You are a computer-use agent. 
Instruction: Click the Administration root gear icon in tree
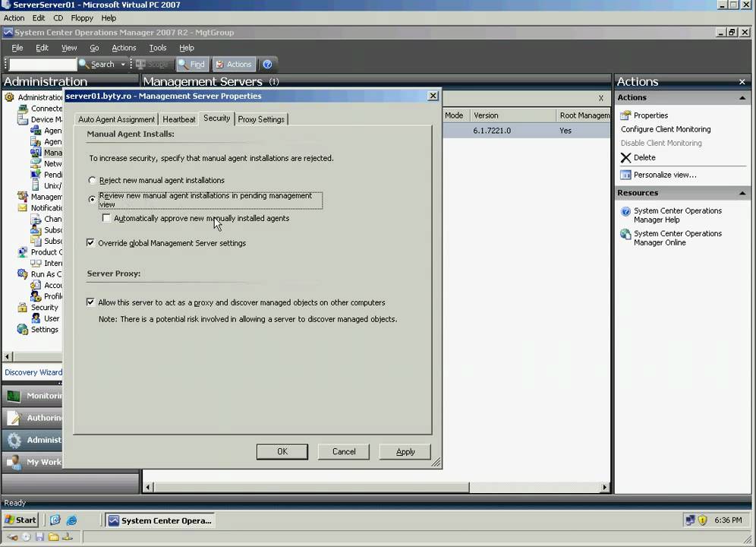(x=9, y=97)
